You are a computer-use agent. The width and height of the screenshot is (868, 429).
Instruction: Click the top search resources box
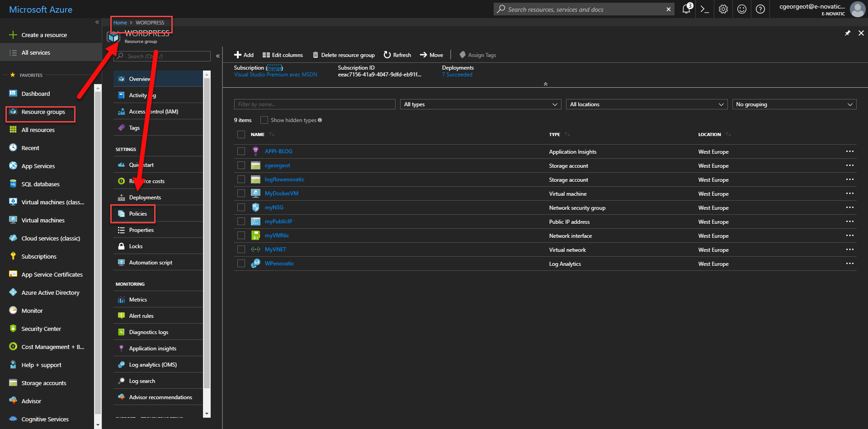pyautogui.click(x=583, y=9)
